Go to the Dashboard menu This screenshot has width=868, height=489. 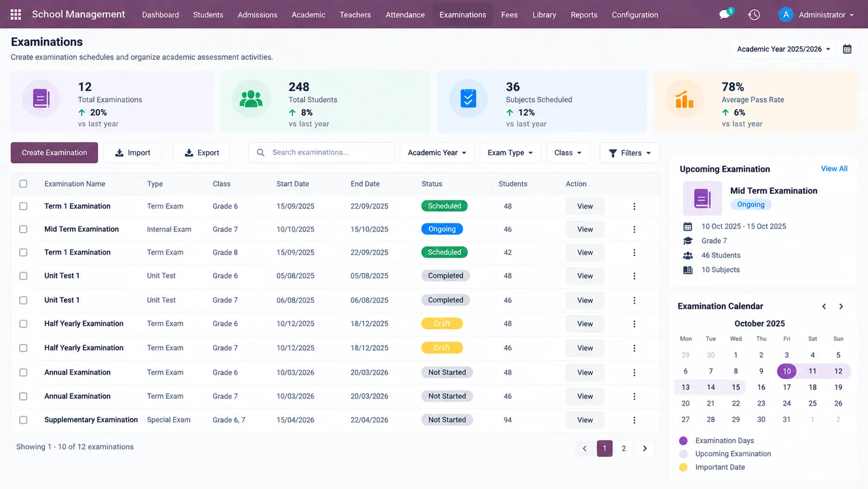pos(160,15)
